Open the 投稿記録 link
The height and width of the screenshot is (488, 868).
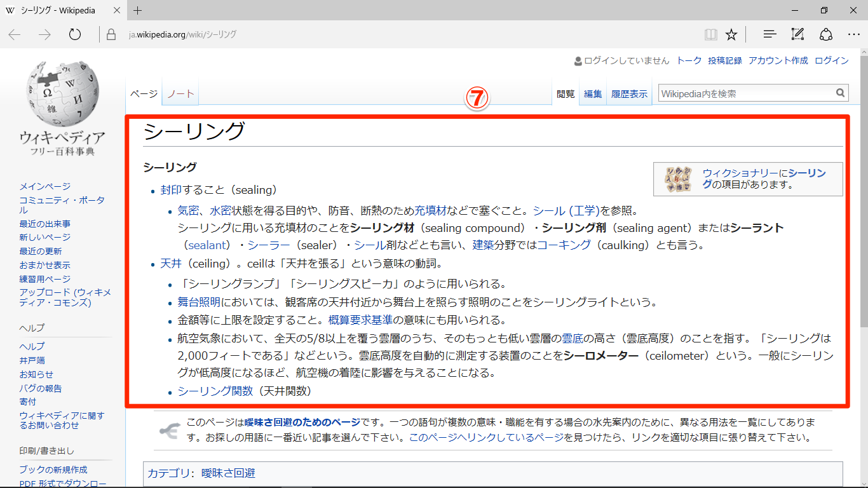(725, 60)
